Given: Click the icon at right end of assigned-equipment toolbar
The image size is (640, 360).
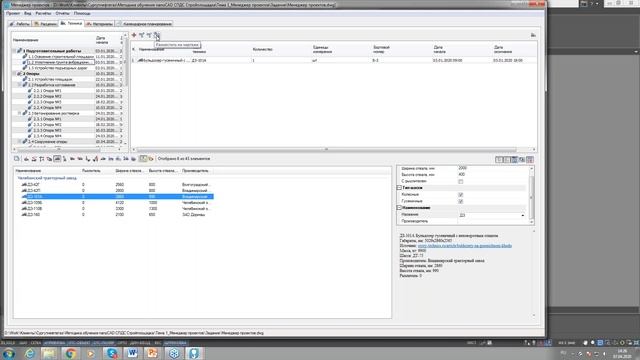Looking at the screenshot, I should pos(533,35).
